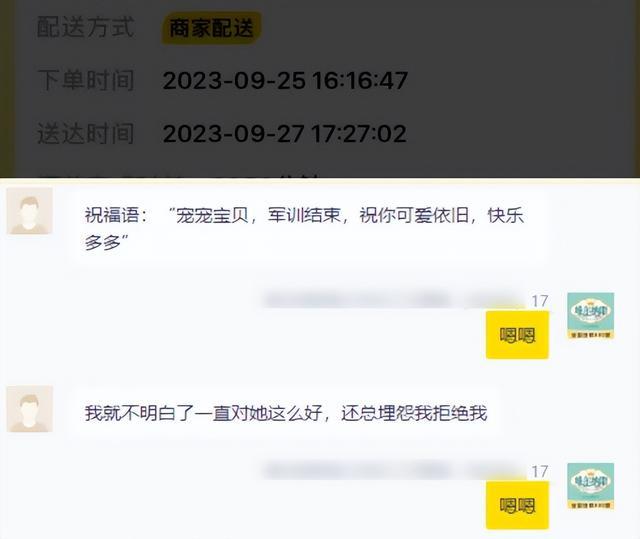Tap customer avatar beside 我就不明白了 message

(x=29, y=409)
